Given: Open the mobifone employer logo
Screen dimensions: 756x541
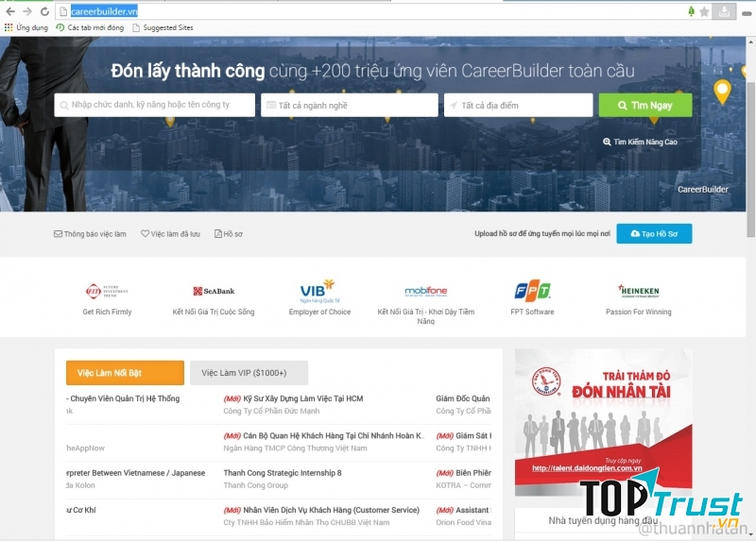Looking at the screenshot, I should click(426, 291).
